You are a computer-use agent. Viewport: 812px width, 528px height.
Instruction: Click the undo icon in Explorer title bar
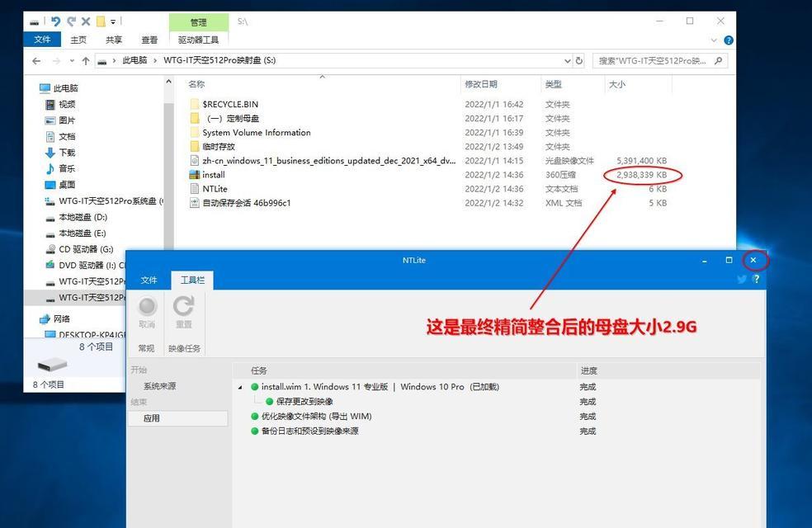tap(55, 21)
